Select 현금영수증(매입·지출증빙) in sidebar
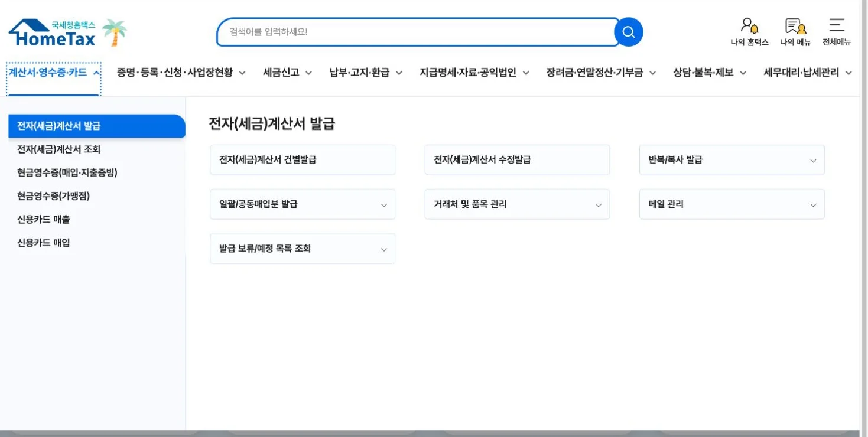The height and width of the screenshot is (437, 868). (67, 172)
